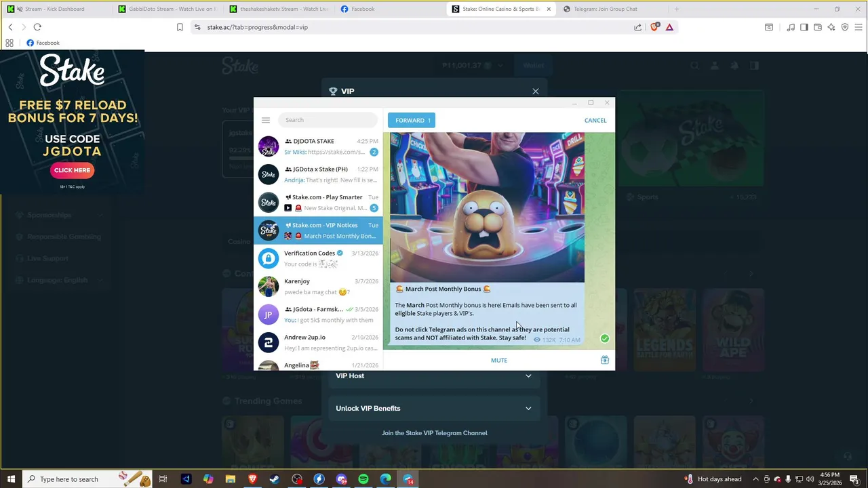The image size is (868, 488).
Task: Open the apps grid in bookmarks bar
Action: 9,43
